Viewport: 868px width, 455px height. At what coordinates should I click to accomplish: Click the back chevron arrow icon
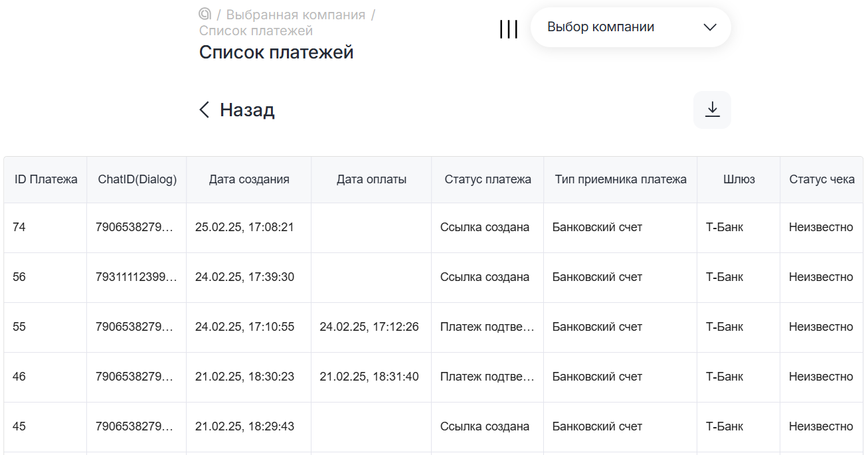[x=205, y=110]
